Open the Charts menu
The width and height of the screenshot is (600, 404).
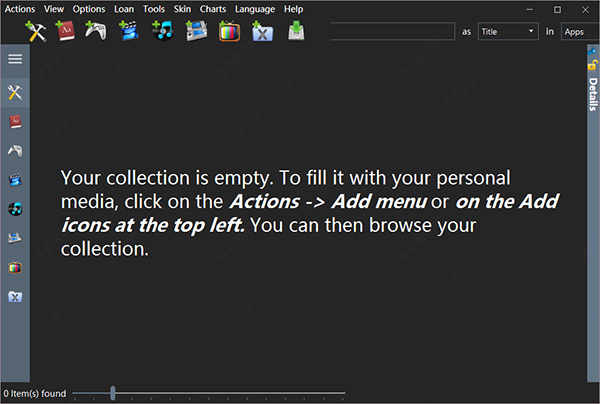click(x=212, y=9)
